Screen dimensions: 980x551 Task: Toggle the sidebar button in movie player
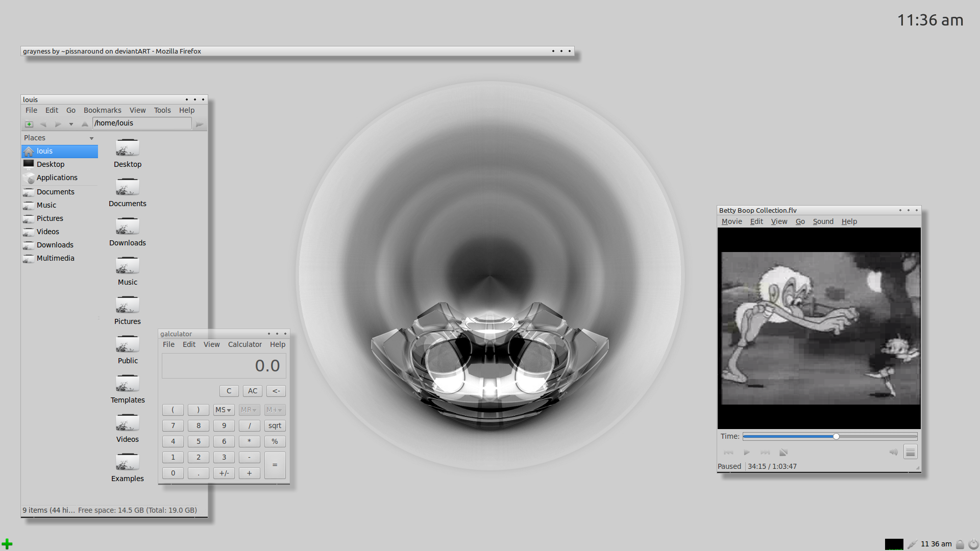point(911,452)
